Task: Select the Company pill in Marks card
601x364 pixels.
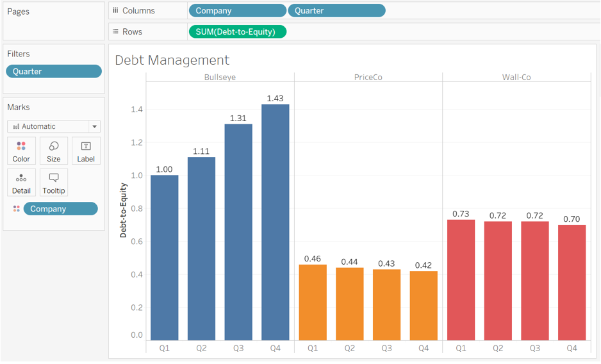Action: (61, 209)
